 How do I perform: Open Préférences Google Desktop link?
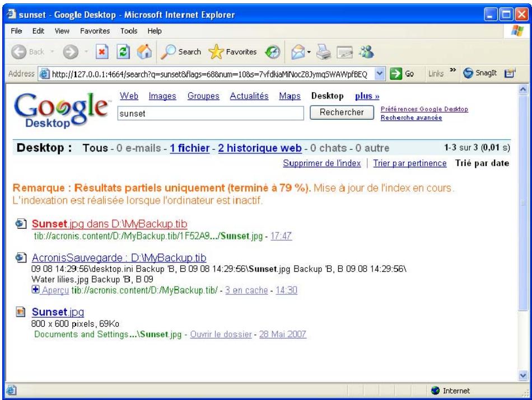[424, 109]
